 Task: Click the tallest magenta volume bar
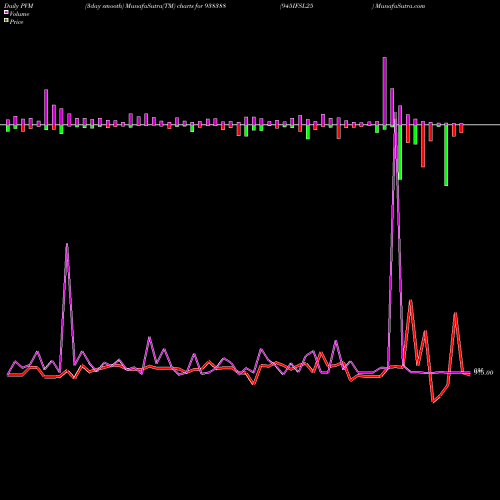click(x=385, y=91)
